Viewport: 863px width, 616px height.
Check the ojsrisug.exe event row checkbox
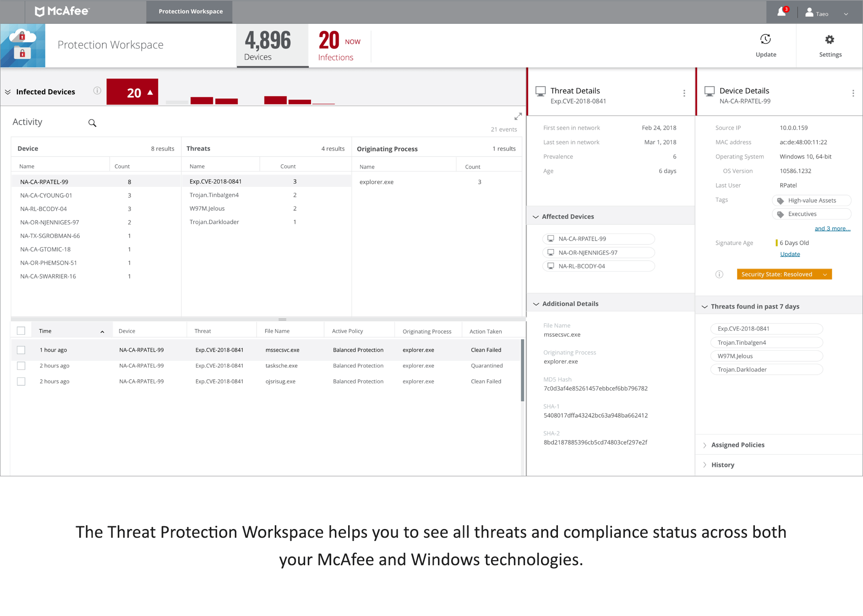(21, 381)
